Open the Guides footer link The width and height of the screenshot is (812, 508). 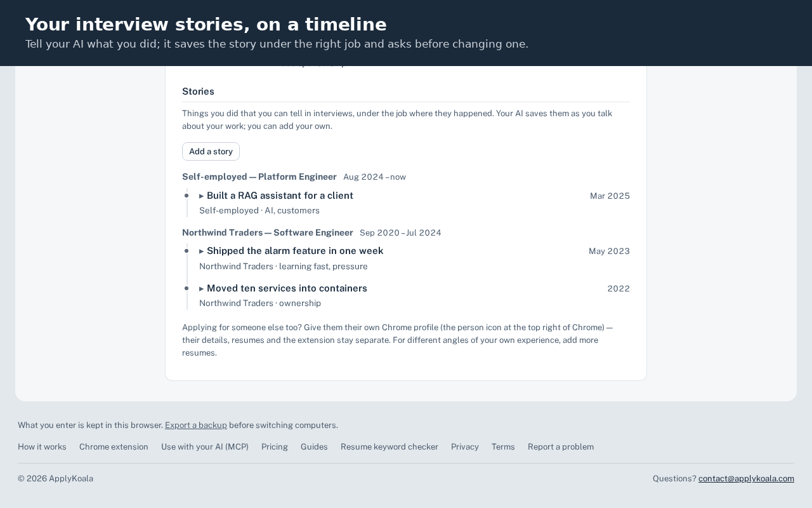pyautogui.click(x=314, y=447)
